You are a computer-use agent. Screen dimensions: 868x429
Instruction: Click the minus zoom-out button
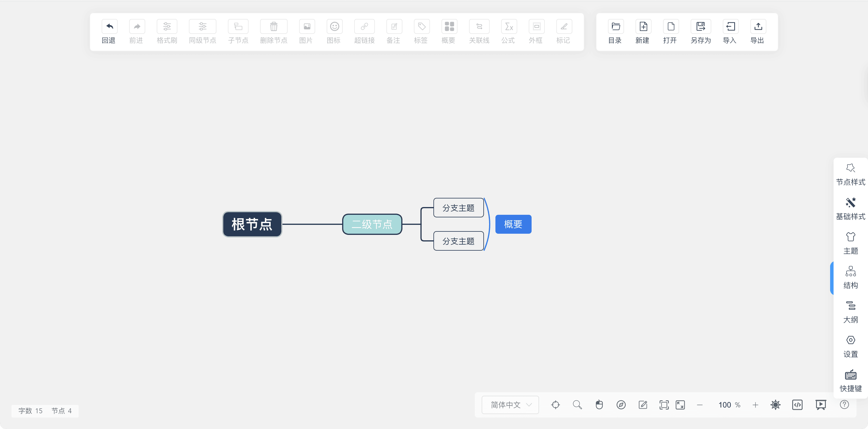(700, 404)
